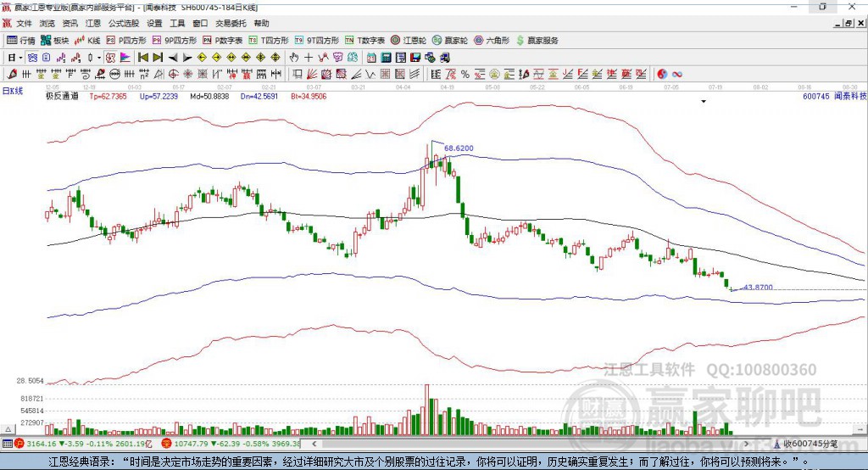Select the zigzag wave line tool
Screen dimensions: 868x470
370,75
